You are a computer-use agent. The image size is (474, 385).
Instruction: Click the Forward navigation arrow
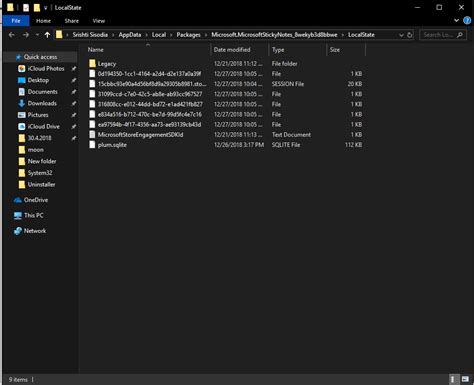(26, 35)
